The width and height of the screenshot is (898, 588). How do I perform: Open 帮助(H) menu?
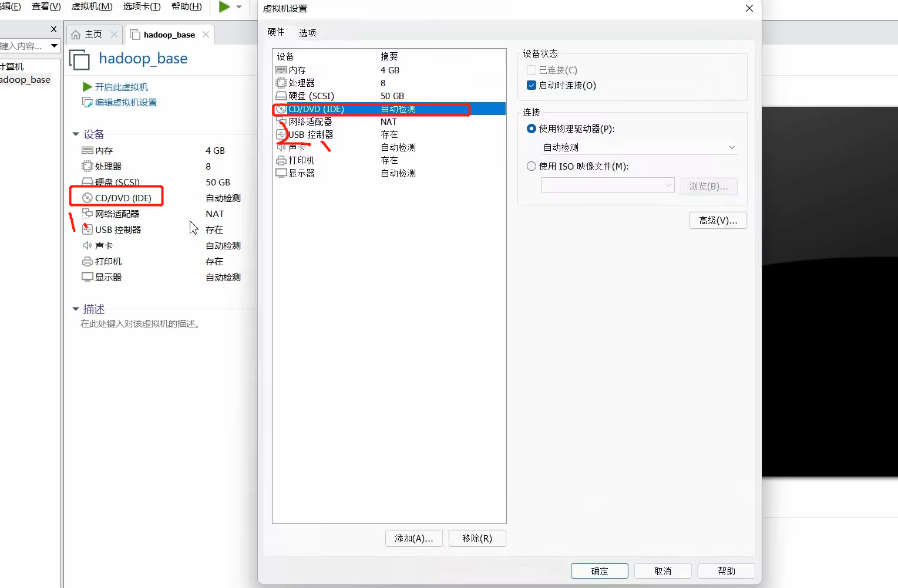pyautogui.click(x=187, y=6)
